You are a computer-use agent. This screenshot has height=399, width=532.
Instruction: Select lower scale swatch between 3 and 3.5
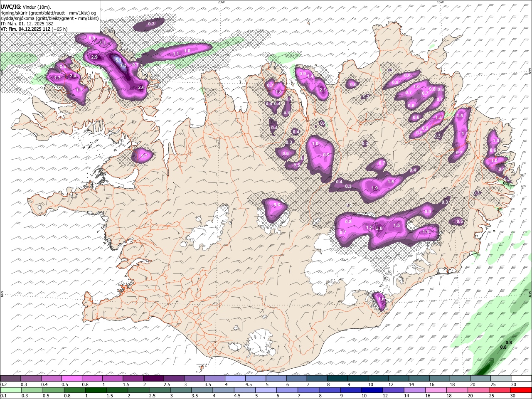pos(181,390)
